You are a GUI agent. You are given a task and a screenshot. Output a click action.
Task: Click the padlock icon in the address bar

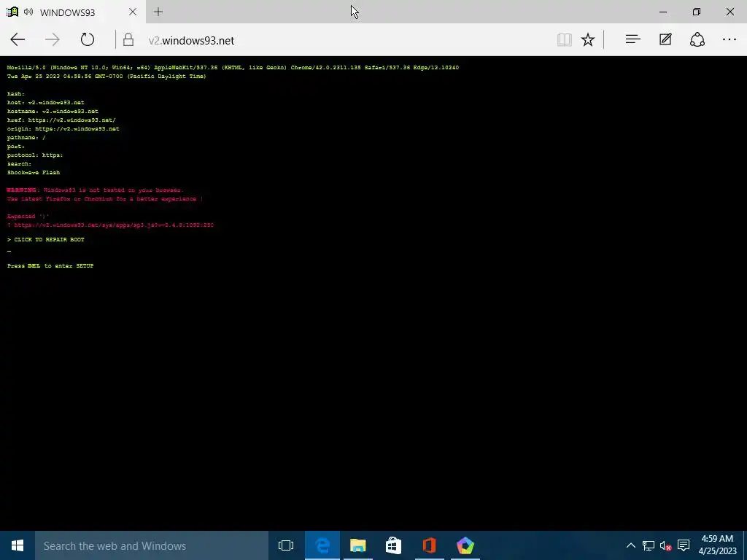128,39
